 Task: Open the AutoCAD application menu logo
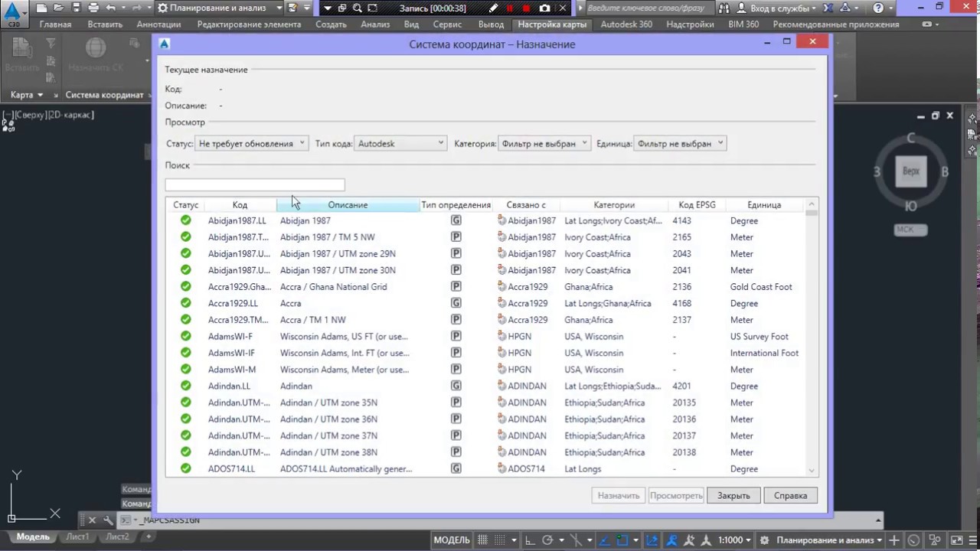[x=14, y=13]
